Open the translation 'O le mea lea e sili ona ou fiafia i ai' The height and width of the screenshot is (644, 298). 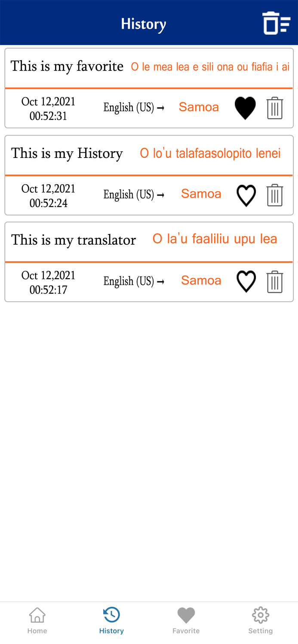[210, 67]
